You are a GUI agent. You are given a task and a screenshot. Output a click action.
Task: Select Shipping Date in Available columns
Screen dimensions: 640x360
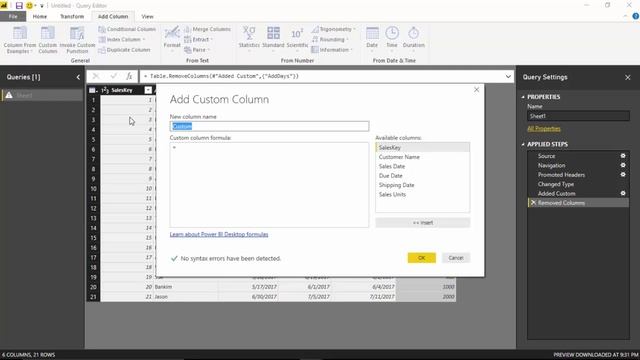[422, 185]
